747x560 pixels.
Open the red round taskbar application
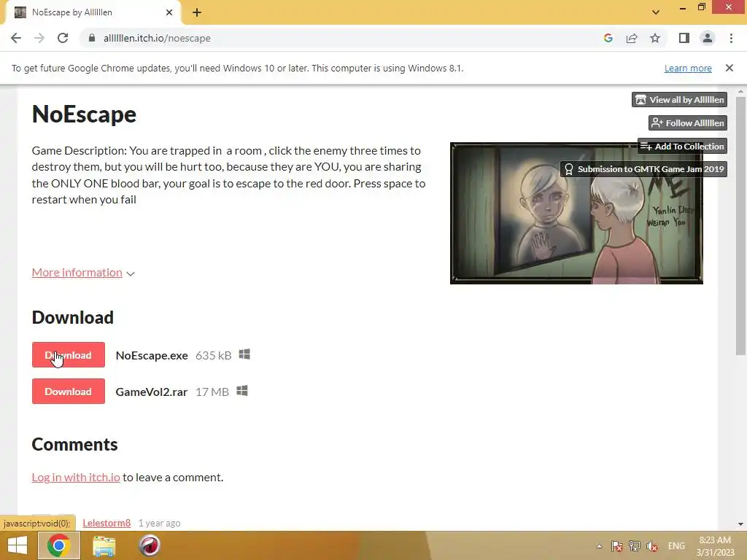(149, 545)
